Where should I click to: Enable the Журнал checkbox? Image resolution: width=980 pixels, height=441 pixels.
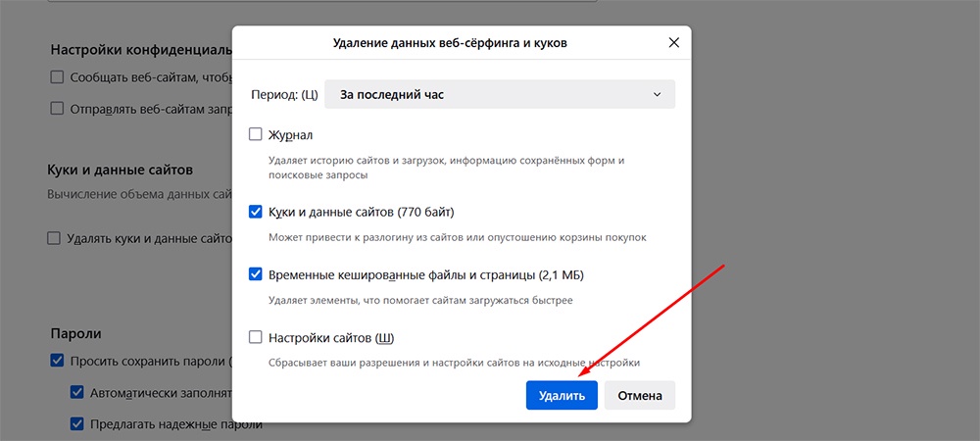pos(256,134)
